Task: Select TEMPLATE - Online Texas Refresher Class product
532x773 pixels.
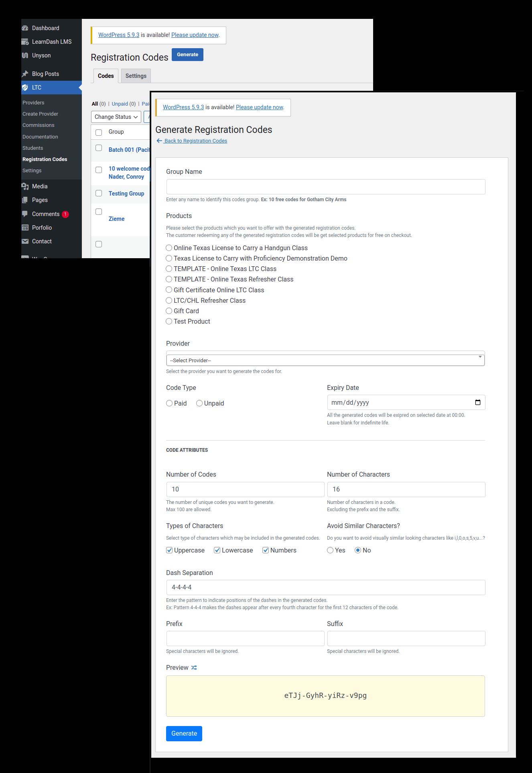Action: click(x=169, y=279)
